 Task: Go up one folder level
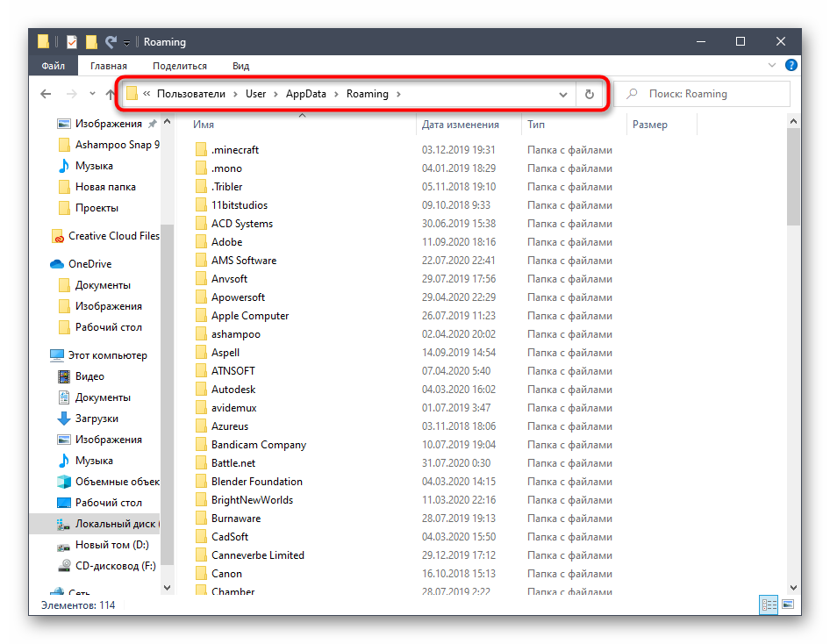click(x=111, y=94)
